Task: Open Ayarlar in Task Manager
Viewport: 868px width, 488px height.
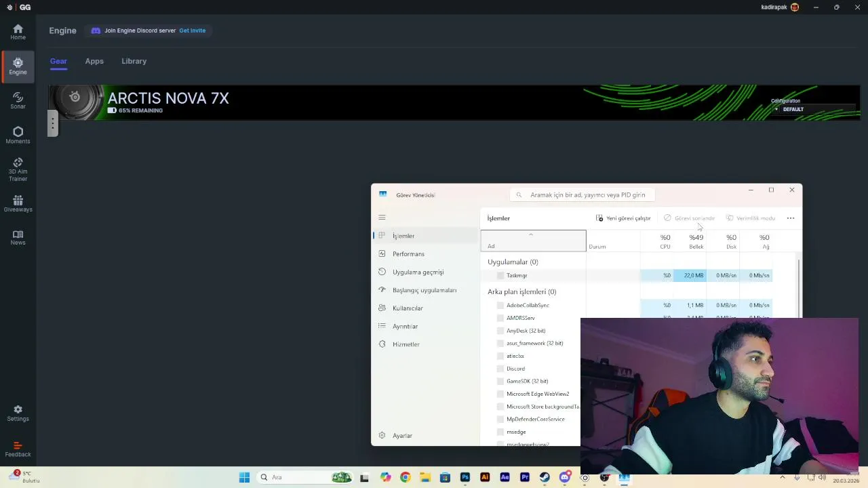Action: point(426,435)
